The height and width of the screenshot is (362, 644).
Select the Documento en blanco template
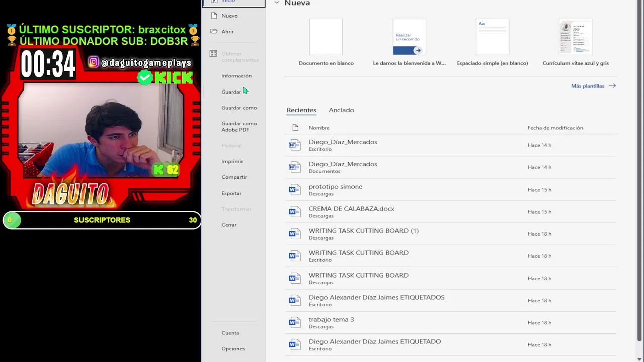point(326,42)
